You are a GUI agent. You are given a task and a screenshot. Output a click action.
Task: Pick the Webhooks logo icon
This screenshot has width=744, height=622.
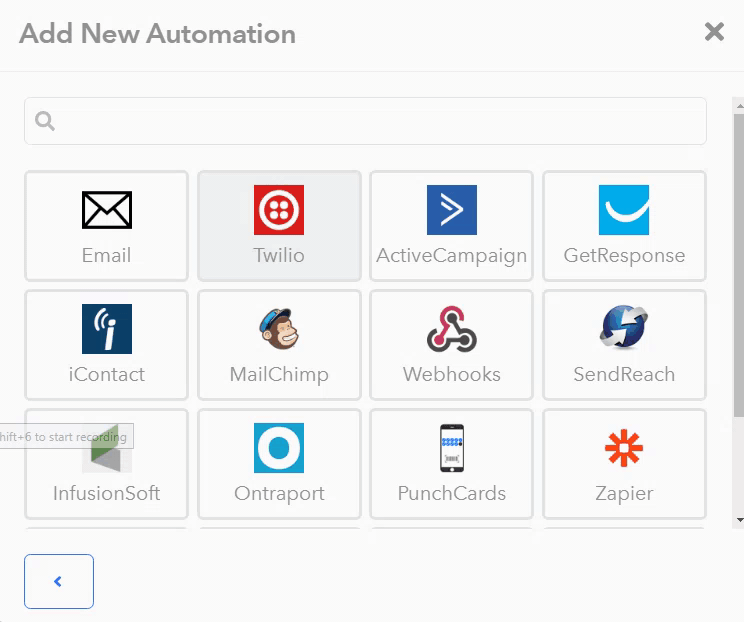(452, 329)
